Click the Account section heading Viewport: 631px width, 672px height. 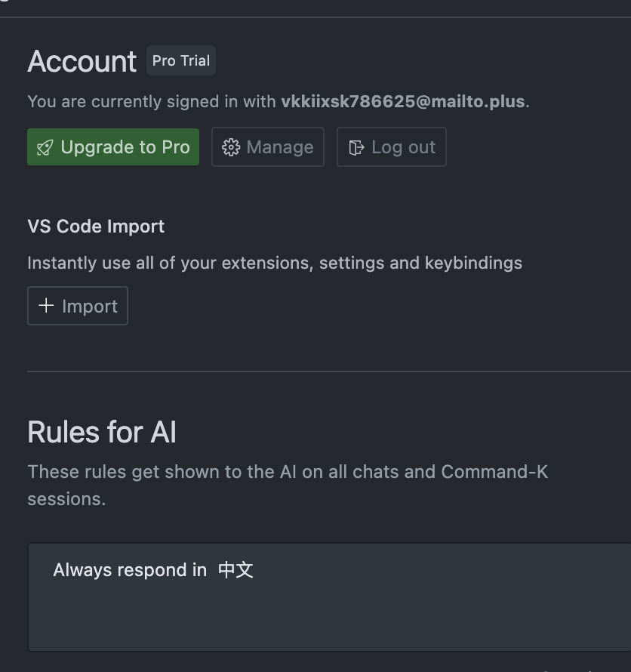point(82,62)
